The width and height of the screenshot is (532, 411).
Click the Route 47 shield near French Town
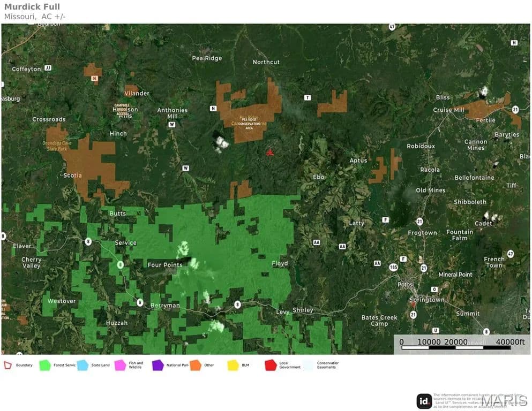tap(511, 254)
